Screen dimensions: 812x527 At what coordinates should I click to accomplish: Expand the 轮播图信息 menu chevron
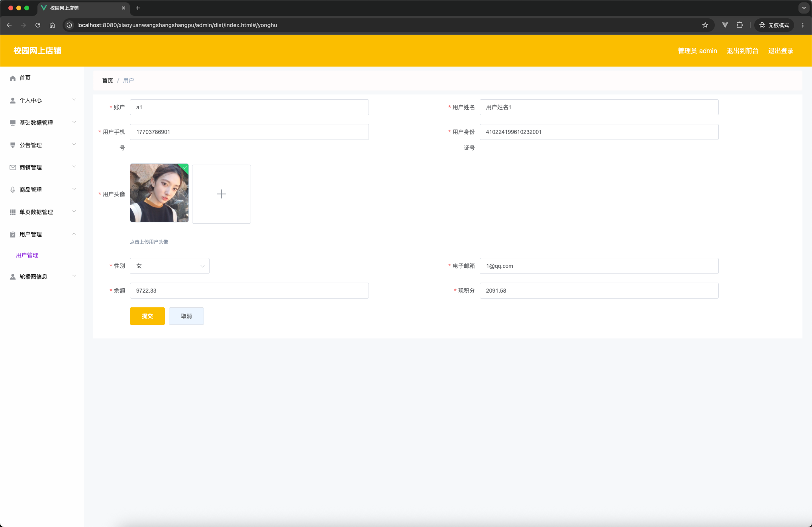(x=74, y=276)
